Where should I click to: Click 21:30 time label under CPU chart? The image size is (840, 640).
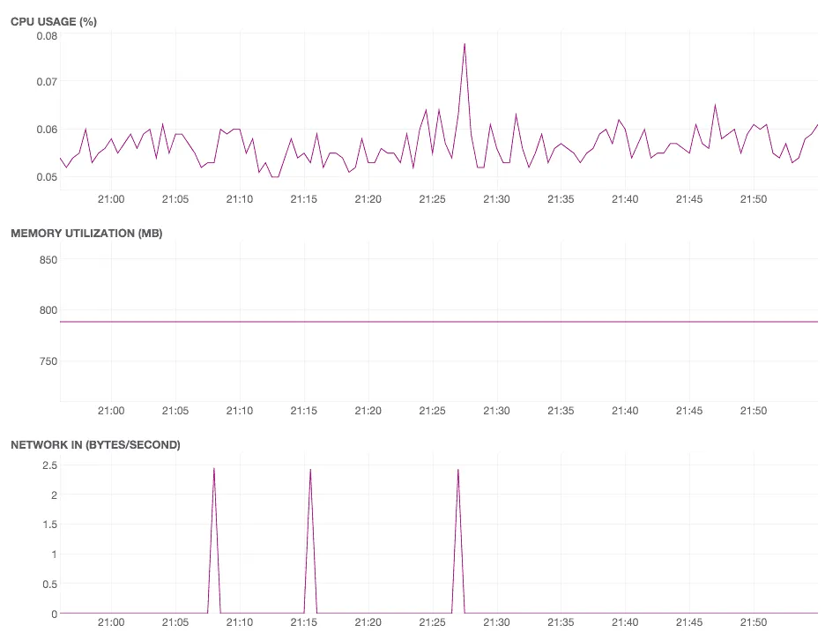(496, 199)
